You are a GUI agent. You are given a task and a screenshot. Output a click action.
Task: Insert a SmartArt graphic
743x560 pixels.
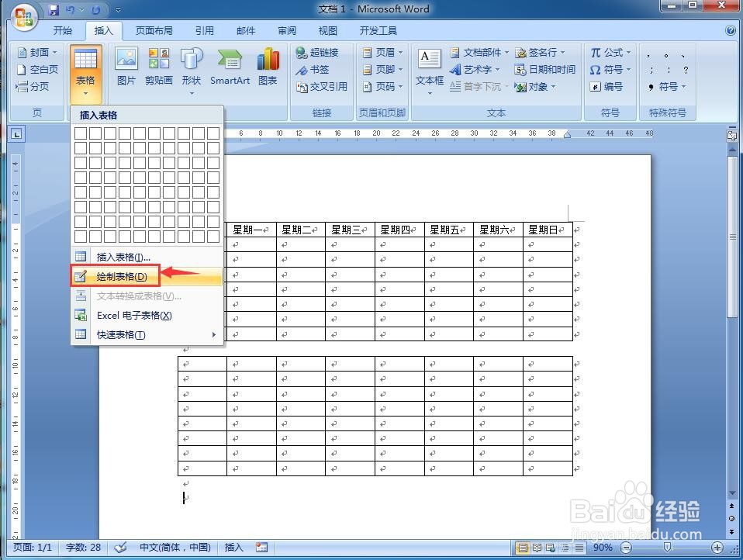coord(229,66)
